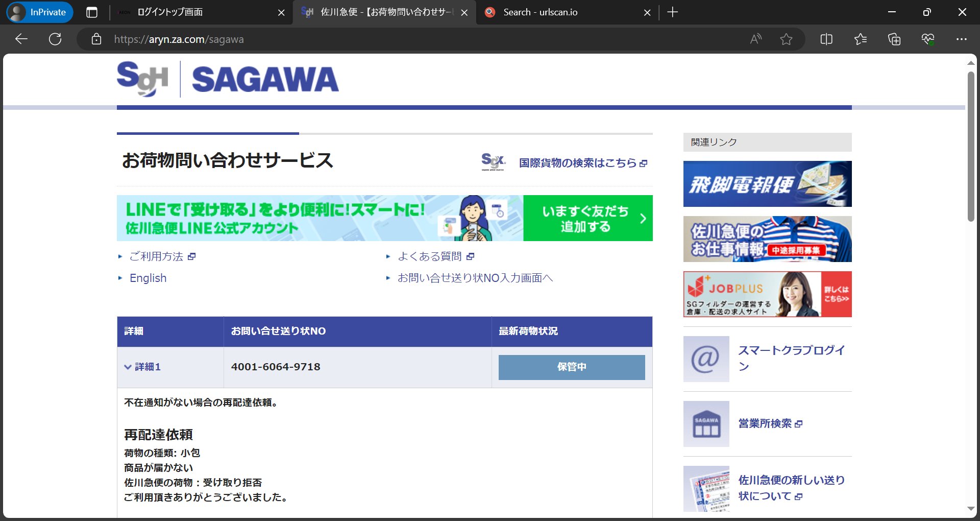Open Settings and more ellipsis menu
Viewport: 980px width, 521px height.
962,39
